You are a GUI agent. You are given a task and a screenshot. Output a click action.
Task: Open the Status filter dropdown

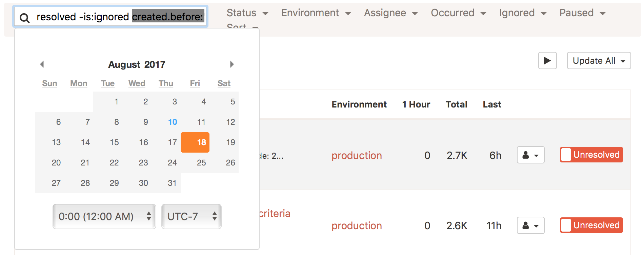coord(247,13)
